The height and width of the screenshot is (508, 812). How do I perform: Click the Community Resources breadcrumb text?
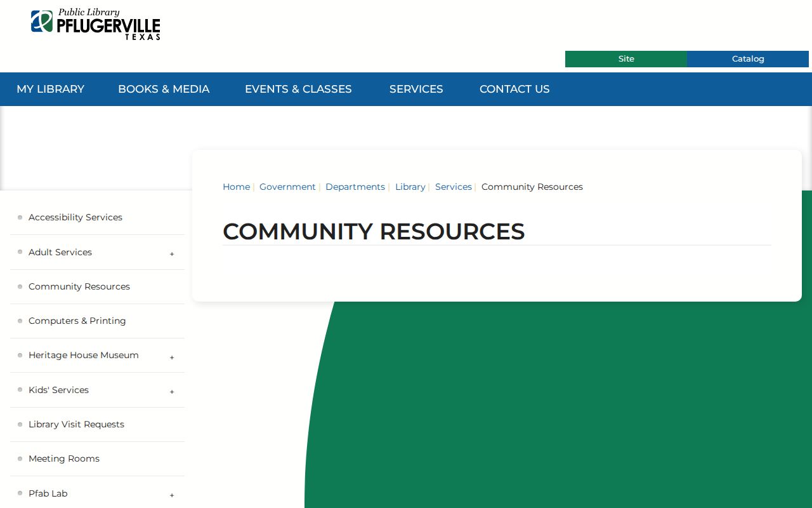click(532, 187)
